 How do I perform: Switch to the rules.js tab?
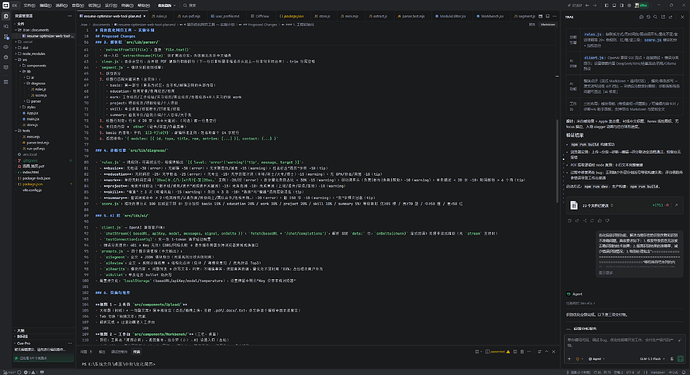[161, 16]
